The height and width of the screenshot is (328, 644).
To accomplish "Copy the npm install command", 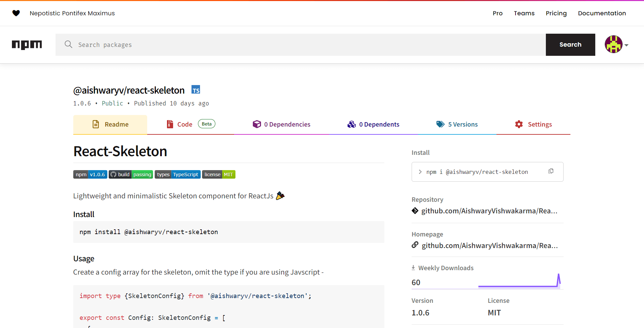I will click(551, 171).
